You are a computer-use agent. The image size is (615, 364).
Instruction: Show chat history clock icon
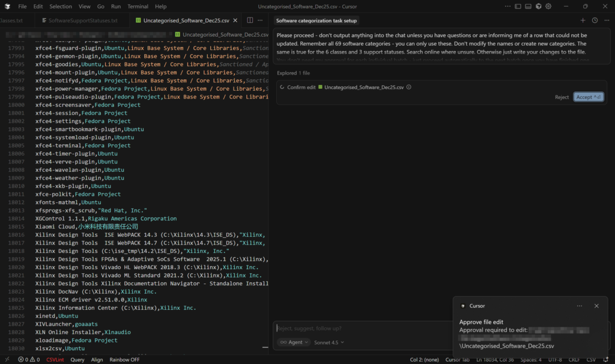(595, 20)
